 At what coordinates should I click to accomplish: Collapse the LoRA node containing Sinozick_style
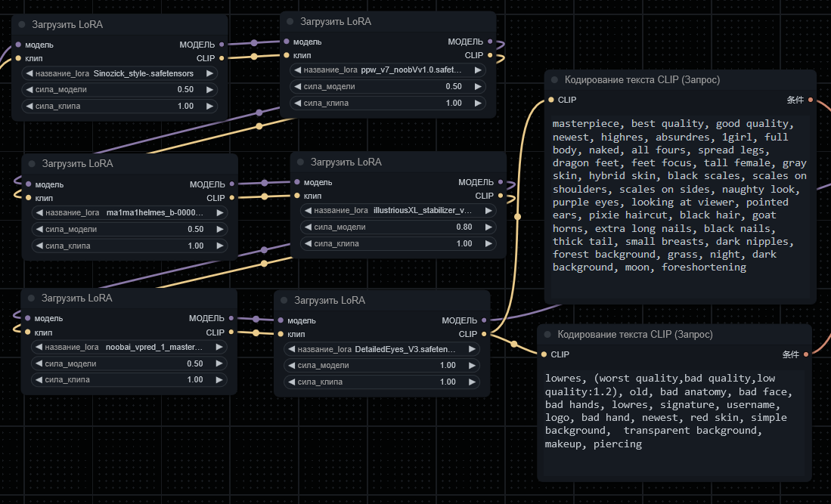(x=22, y=24)
